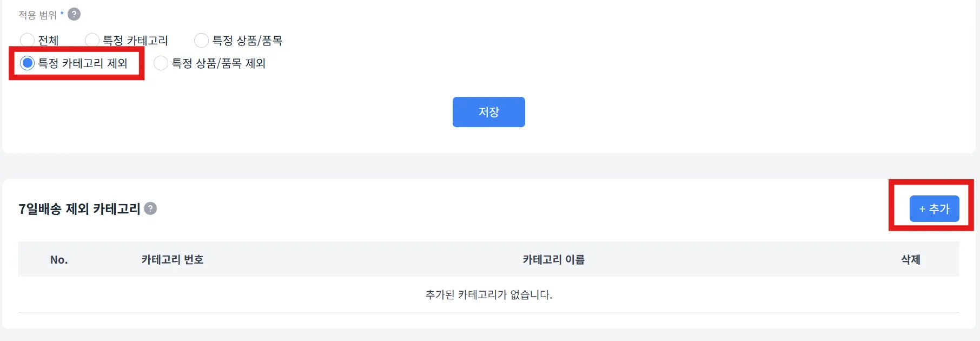The width and height of the screenshot is (980, 341).
Task: Click the help icon beside 적용 범위
Action: (74, 15)
